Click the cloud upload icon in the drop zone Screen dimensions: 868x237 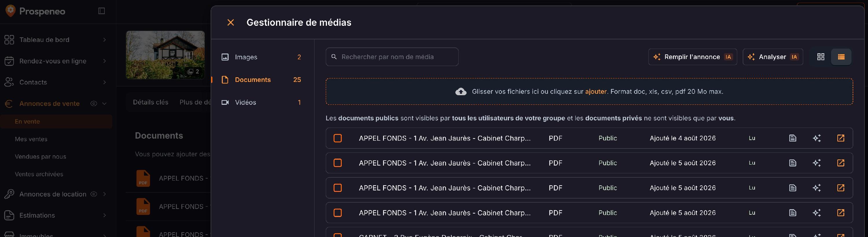coord(461,92)
